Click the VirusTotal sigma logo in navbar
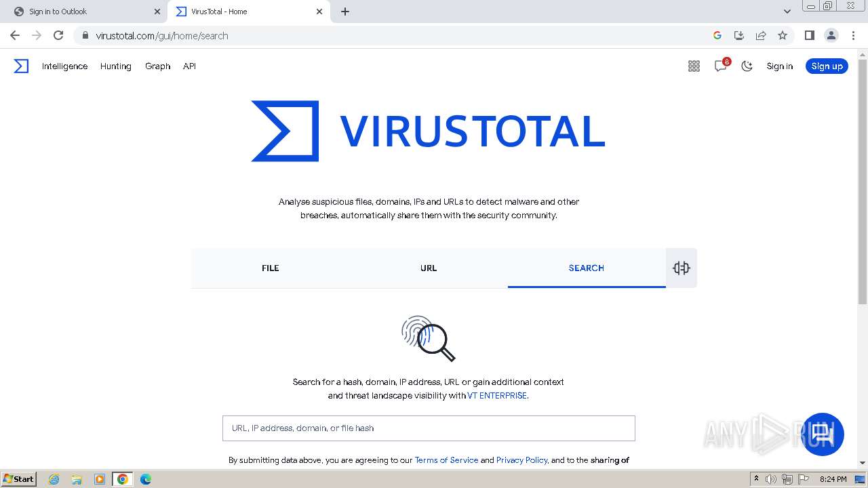Image resolution: width=868 pixels, height=488 pixels. coord(21,66)
